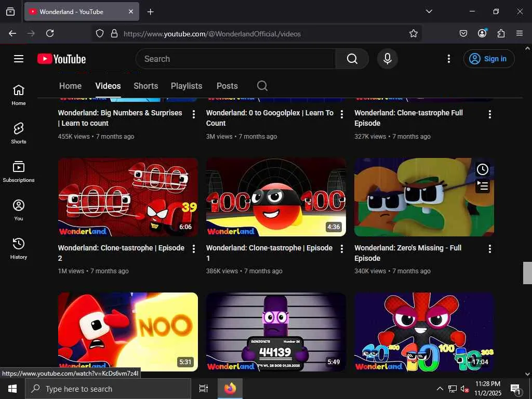This screenshot has width=532, height=399.
Task: Open more actions for 0 to Googolplex video
Action: point(342,114)
